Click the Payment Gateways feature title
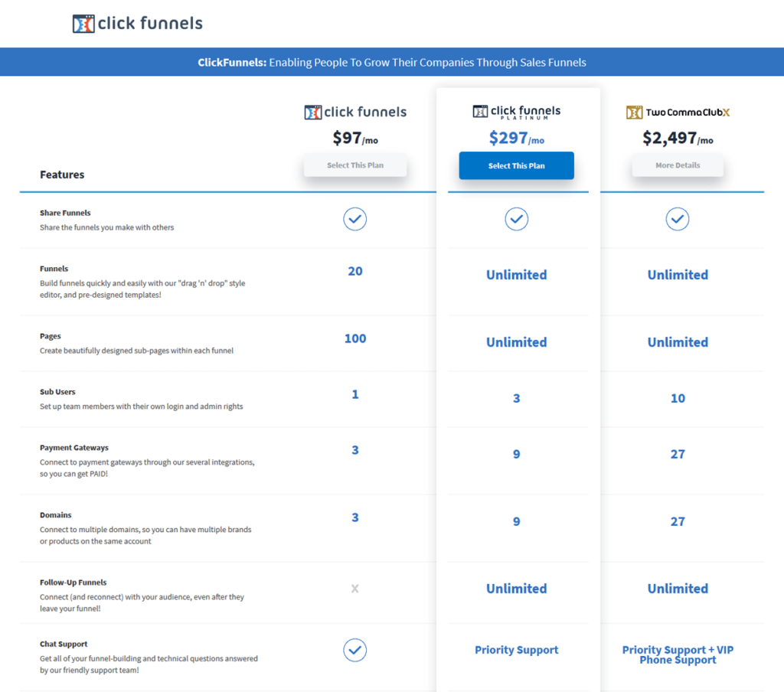784x692 pixels. [74, 448]
